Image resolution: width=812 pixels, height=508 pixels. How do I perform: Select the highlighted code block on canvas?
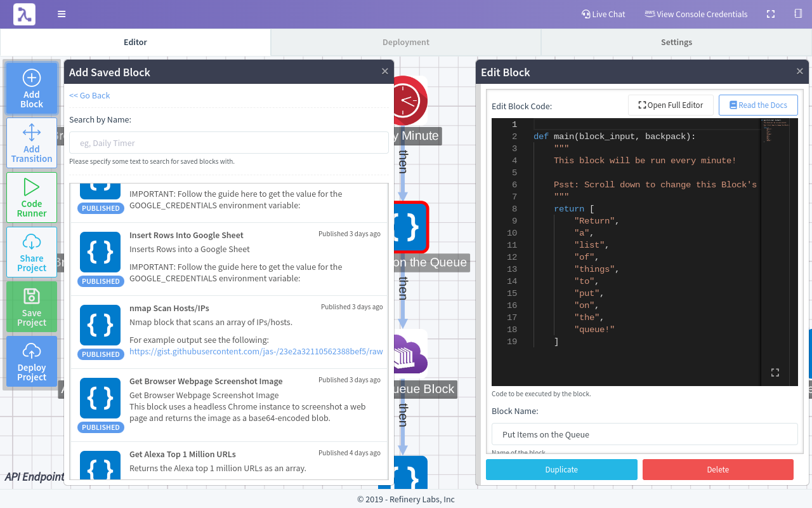coord(411,227)
